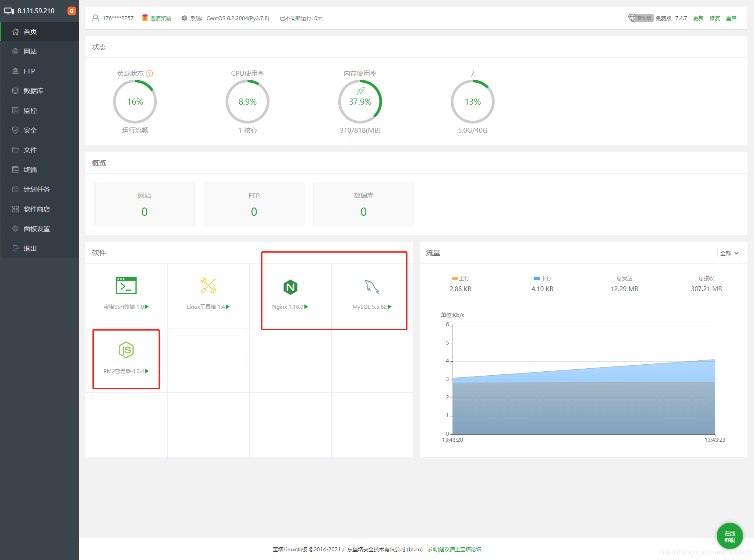
Task: Click the server monitor icon beside 8.131.59.210
Action: pyautogui.click(x=9, y=11)
